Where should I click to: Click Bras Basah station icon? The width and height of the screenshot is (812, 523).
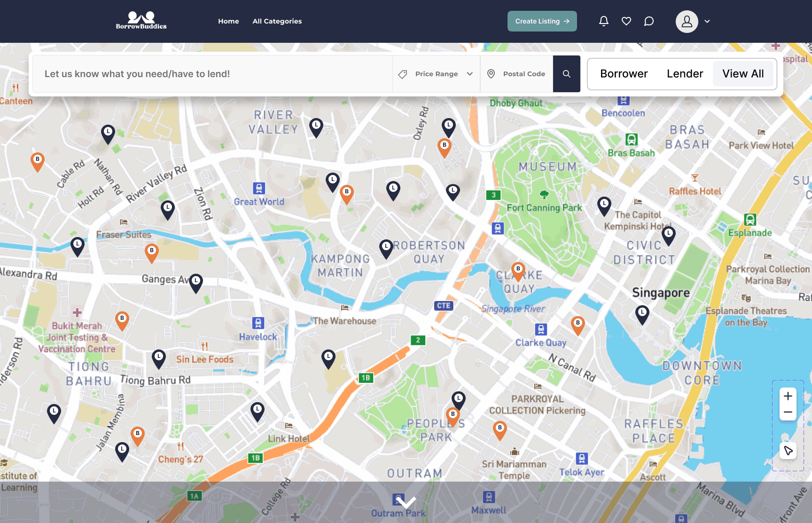632,139
